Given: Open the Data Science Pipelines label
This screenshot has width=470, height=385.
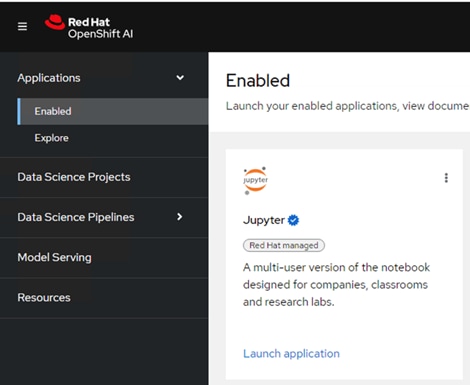Looking at the screenshot, I should click(76, 217).
